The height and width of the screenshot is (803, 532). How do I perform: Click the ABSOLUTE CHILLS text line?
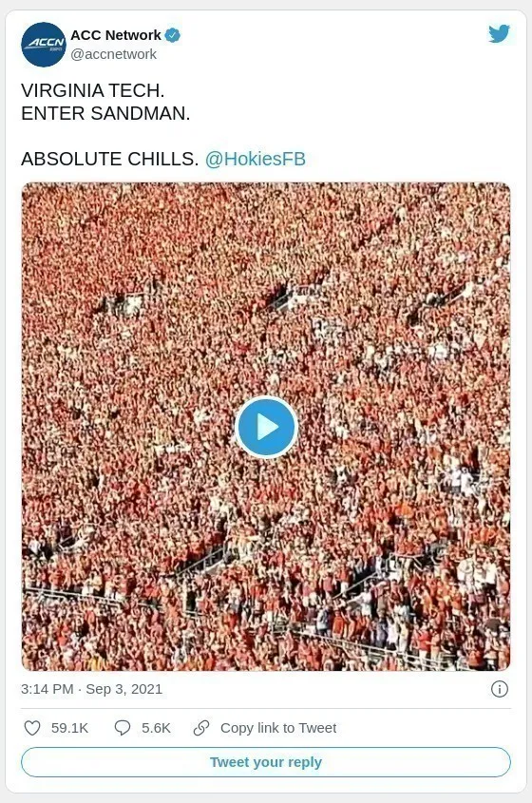[109, 159]
